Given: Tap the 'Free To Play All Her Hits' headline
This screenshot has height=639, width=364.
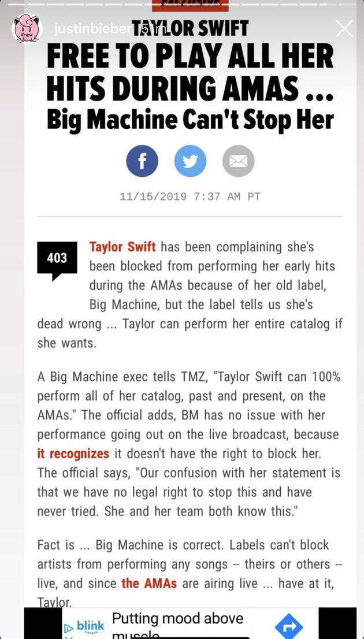Looking at the screenshot, I should (x=190, y=77).
